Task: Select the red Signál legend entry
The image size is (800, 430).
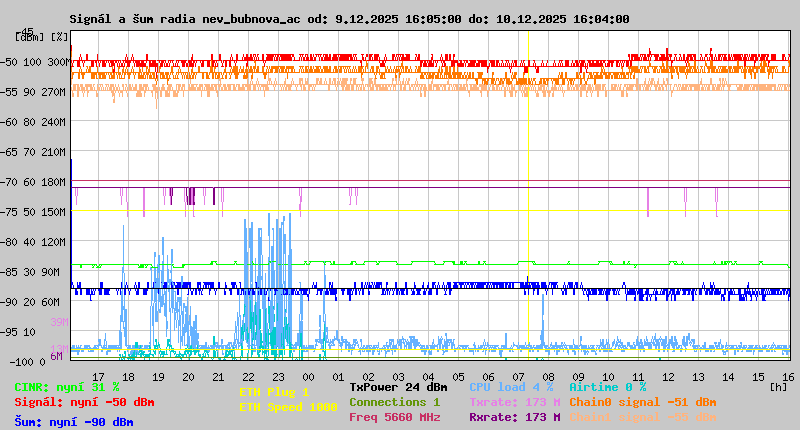Action: coord(84,402)
